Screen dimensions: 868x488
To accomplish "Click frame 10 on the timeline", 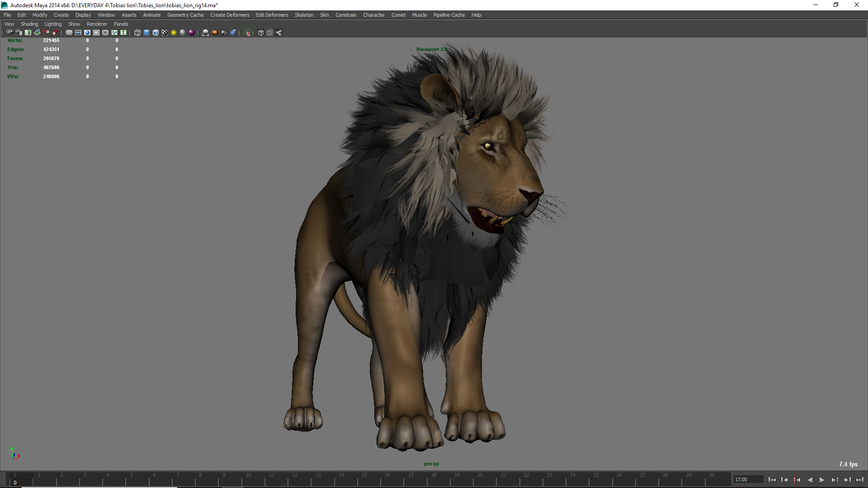I will [x=249, y=480].
